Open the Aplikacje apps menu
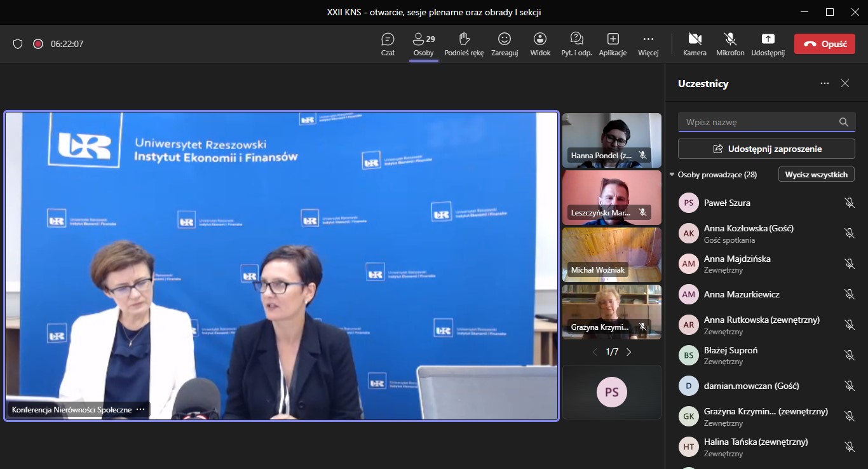This screenshot has height=469, width=868. click(613, 44)
